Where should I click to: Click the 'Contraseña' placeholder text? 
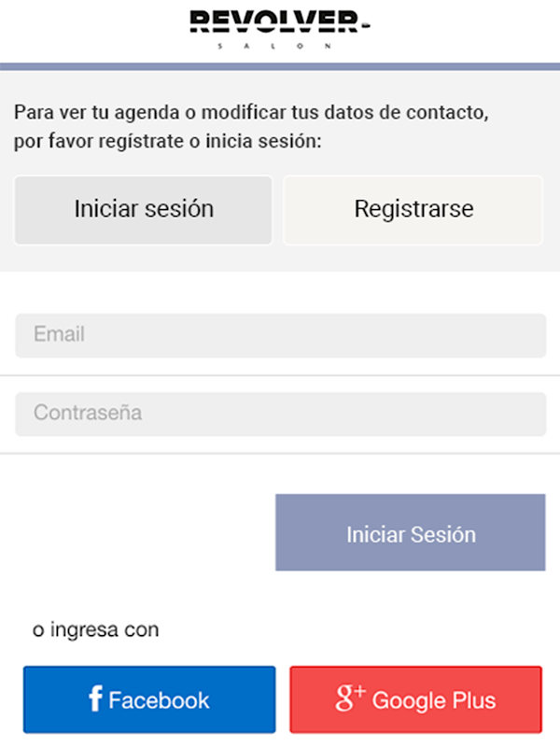click(88, 413)
